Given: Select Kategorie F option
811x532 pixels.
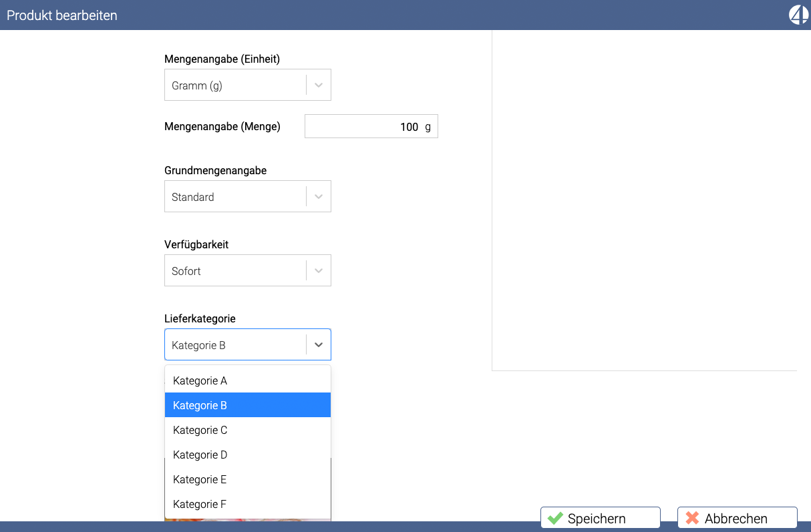Looking at the screenshot, I should [248, 504].
